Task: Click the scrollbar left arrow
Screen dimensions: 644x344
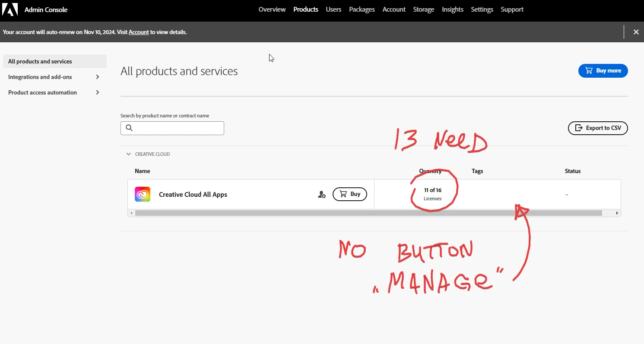Action: pyautogui.click(x=131, y=213)
